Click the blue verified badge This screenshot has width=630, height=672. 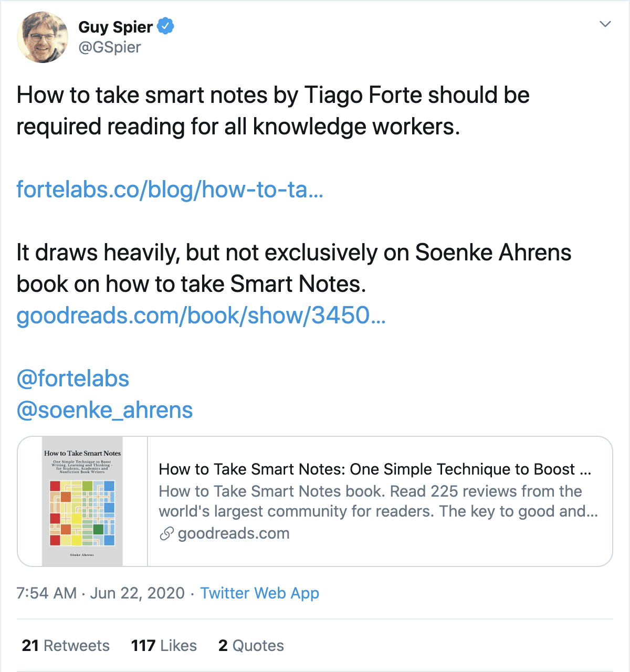click(166, 26)
